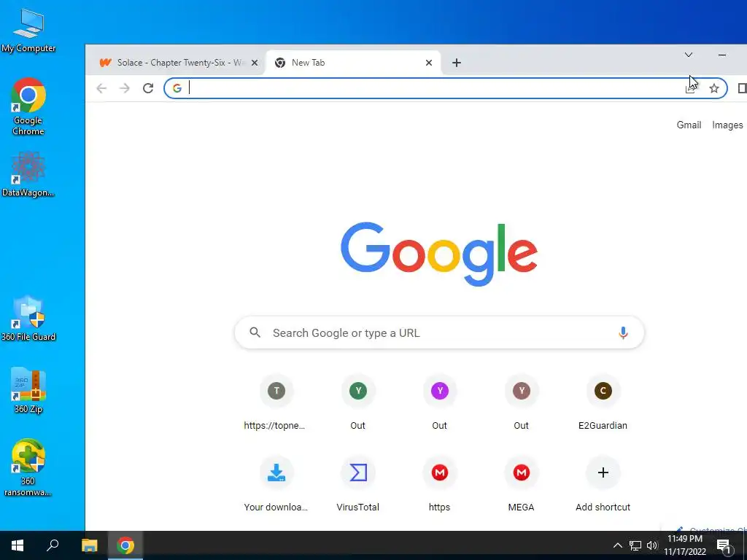This screenshot has height=560, width=747.
Task: Click magnifier icon in Google search box
Action: pyautogui.click(x=255, y=332)
